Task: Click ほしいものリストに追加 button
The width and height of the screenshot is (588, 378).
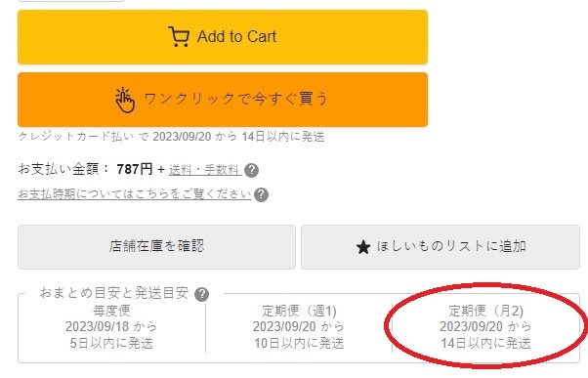Action: [441, 247]
